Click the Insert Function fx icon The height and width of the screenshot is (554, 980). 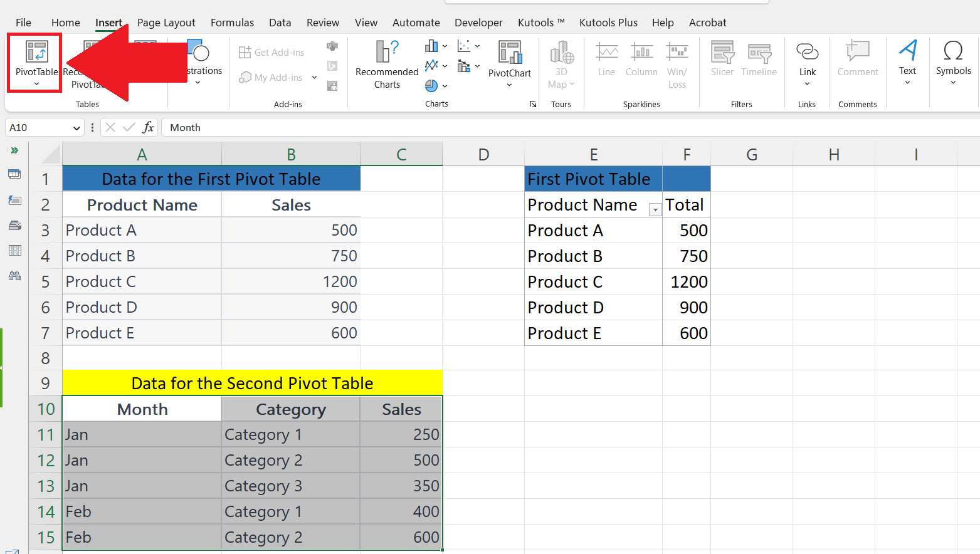(x=148, y=127)
